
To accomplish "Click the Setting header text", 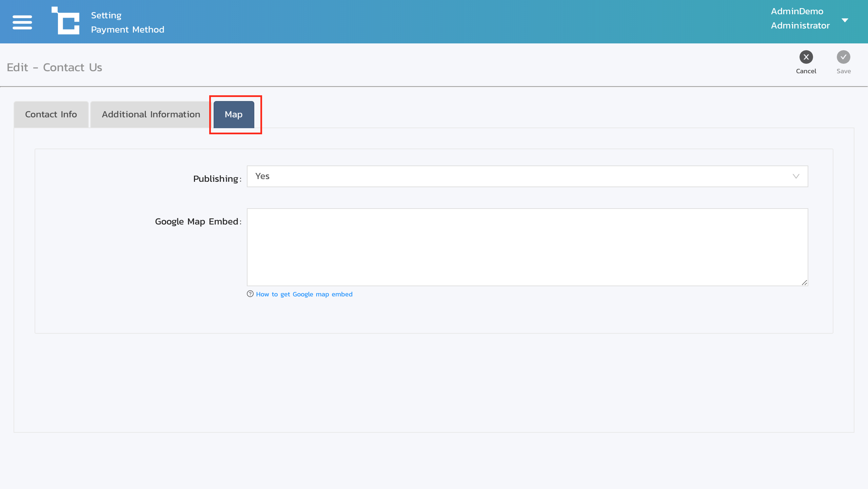I will click(x=106, y=15).
